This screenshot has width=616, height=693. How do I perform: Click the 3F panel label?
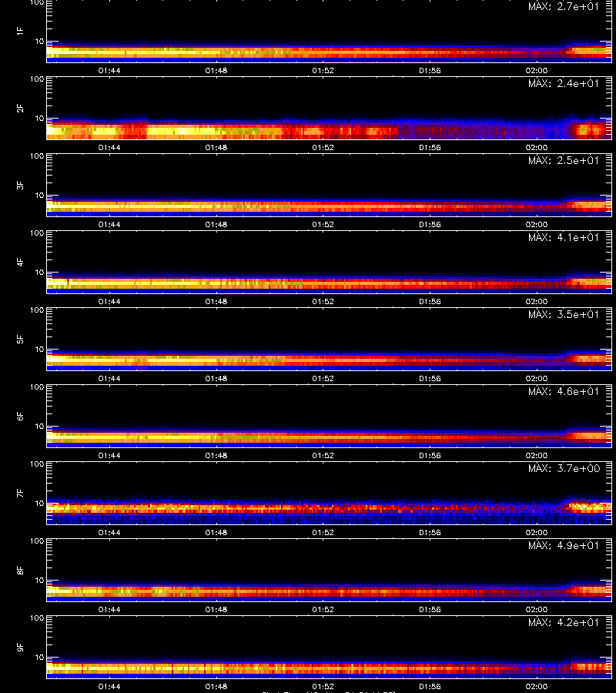(x=20, y=185)
